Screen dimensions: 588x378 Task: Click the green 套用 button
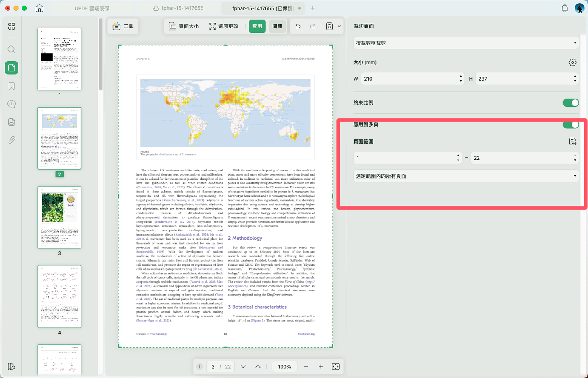pos(257,26)
